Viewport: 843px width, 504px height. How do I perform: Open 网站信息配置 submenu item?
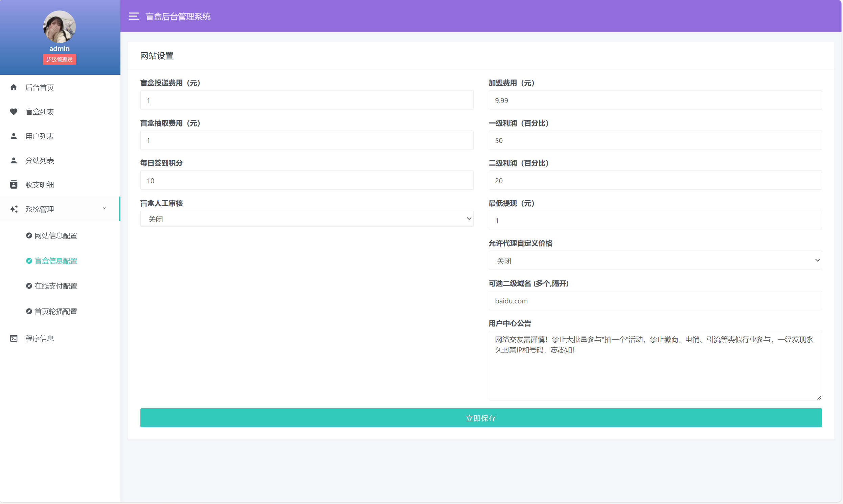56,235
